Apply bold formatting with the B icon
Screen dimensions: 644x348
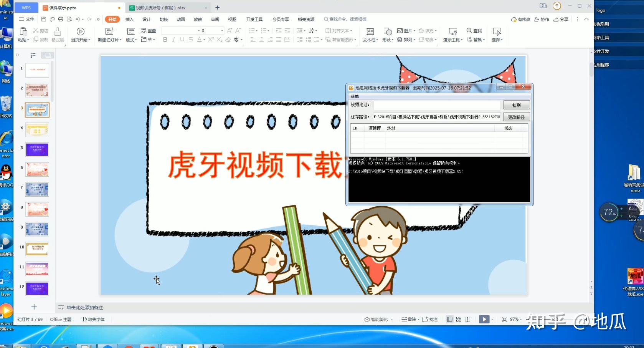[x=165, y=40]
